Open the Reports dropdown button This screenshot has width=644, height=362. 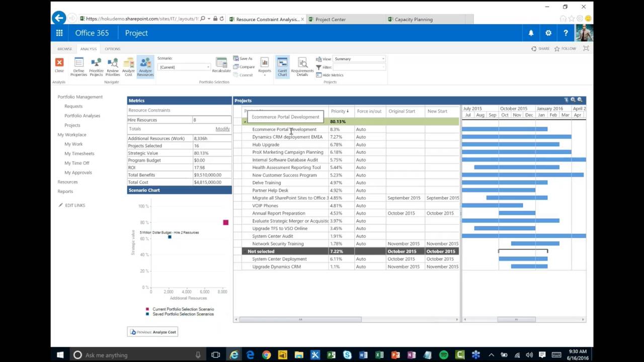coord(265,66)
